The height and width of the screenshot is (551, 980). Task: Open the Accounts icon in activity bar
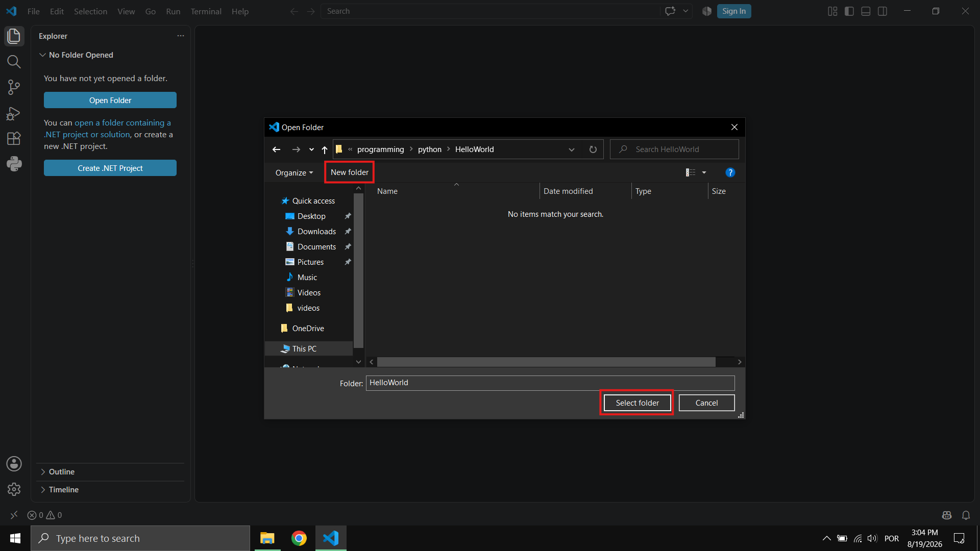pos(14,464)
